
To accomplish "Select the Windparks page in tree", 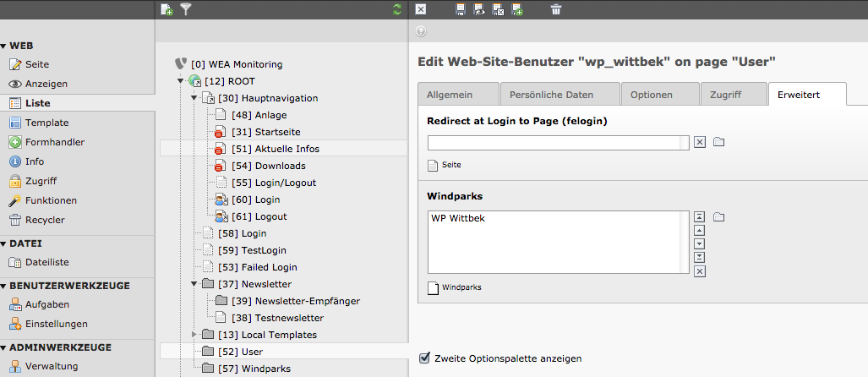I will click(266, 369).
